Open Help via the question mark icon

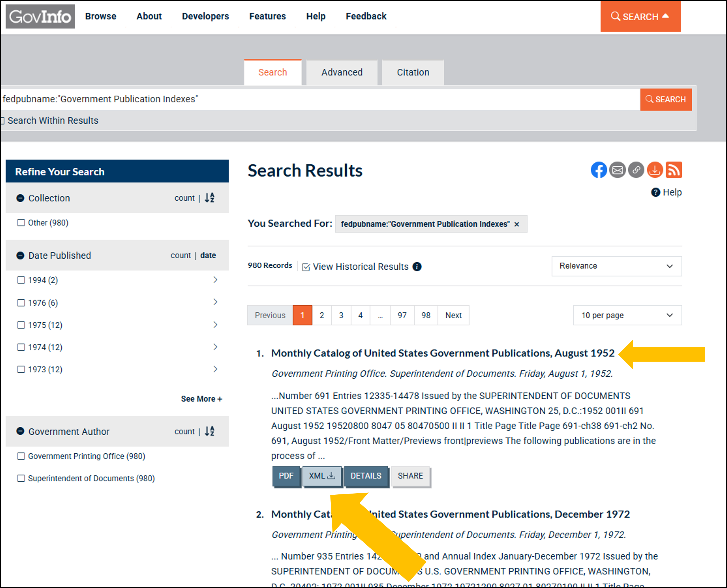(x=656, y=192)
